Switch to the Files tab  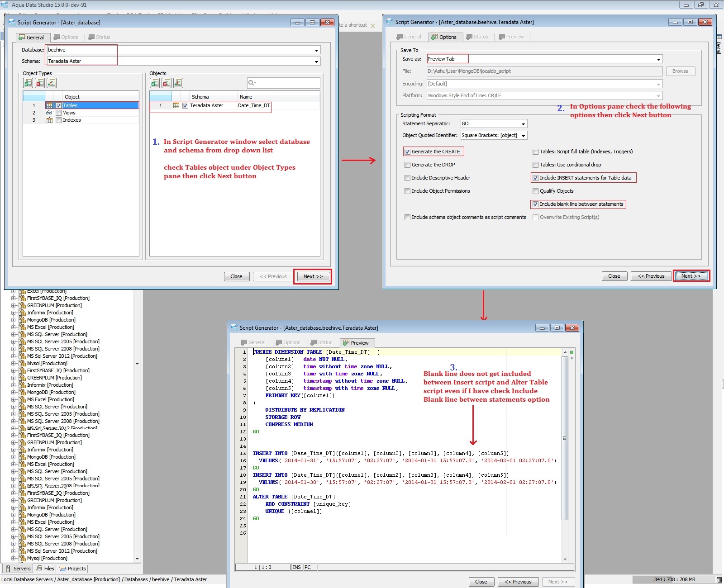point(45,569)
